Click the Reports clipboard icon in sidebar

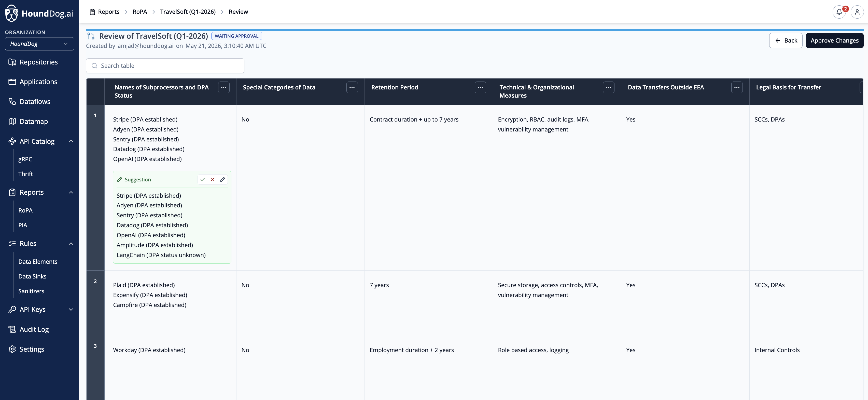click(x=12, y=192)
